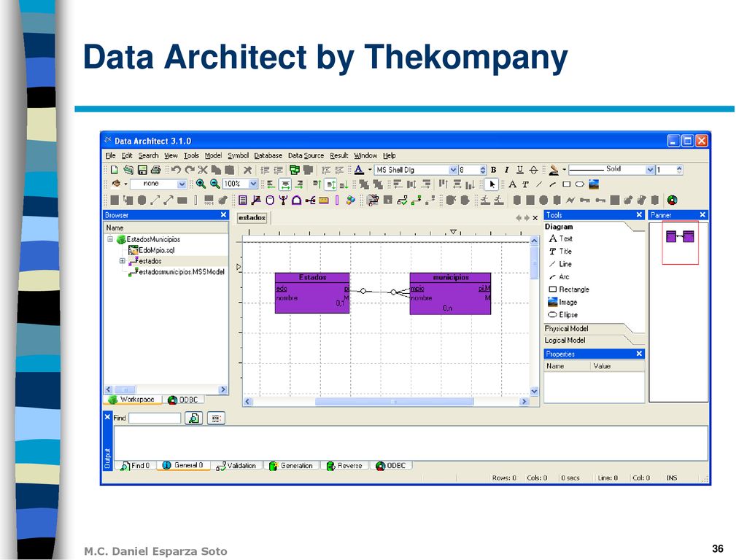This screenshot has height=560, width=747.
Task: Click the multicolored cubes icon in third toolbar
Action: point(351,200)
